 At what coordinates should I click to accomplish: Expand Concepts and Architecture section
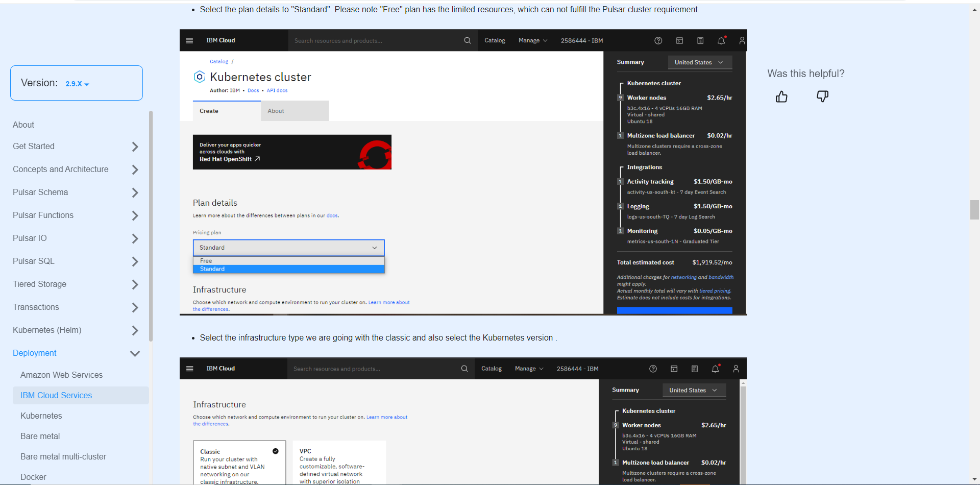click(135, 169)
